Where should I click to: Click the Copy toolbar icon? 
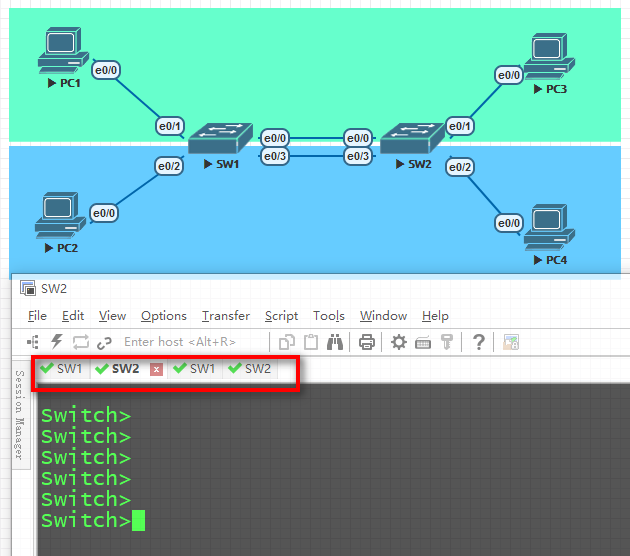click(287, 342)
